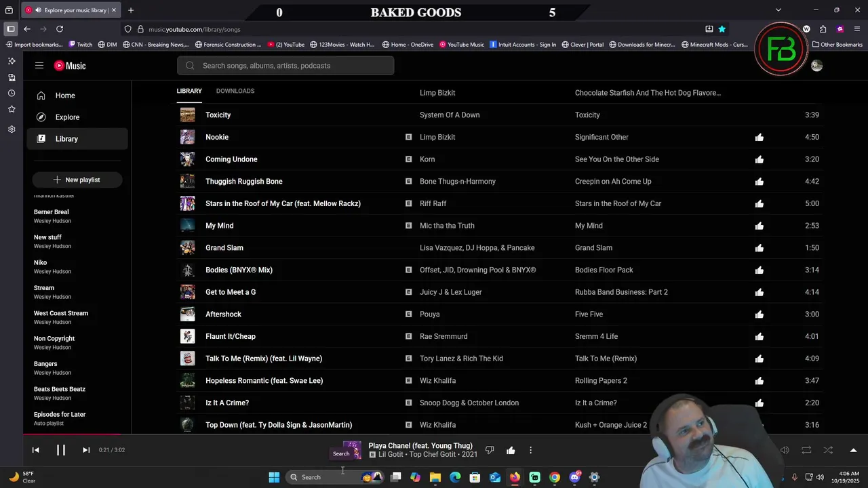Open Firefox from the Windows taskbar
The height and width of the screenshot is (488, 868).
pos(515,477)
